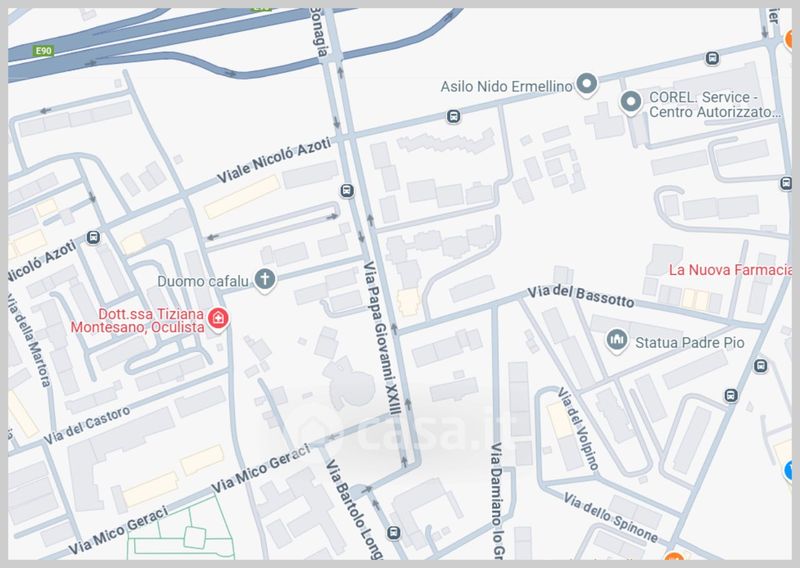Select the COREL Service location pin icon
The image size is (800, 568).
(631, 102)
